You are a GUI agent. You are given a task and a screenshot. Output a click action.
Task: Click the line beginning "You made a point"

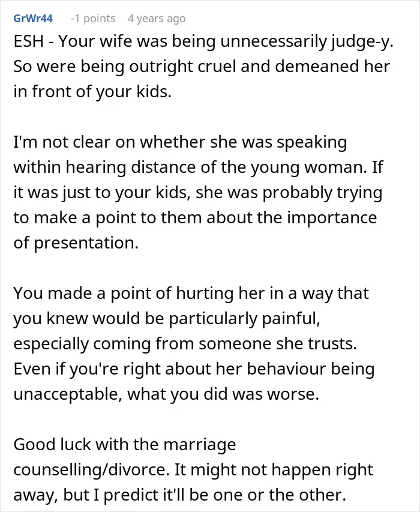(x=191, y=294)
